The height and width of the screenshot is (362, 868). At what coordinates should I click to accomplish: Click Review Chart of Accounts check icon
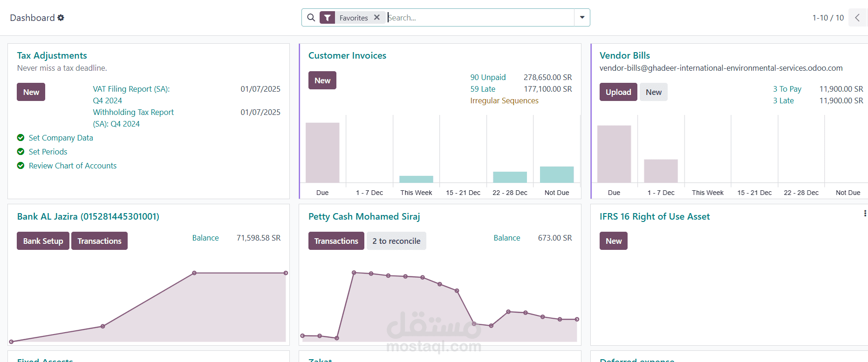point(21,165)
